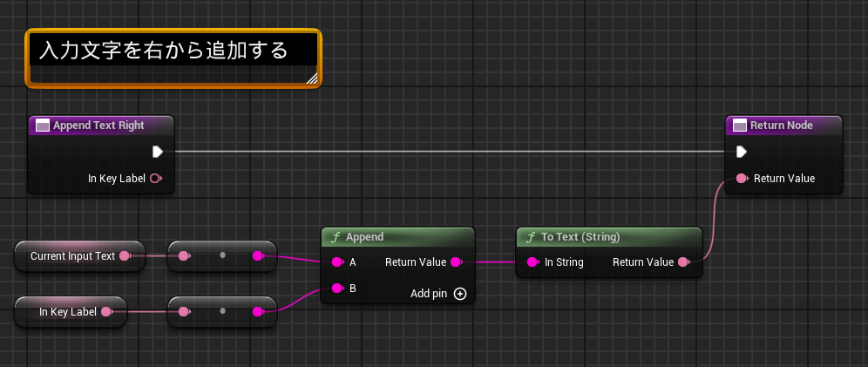
Task: Click the comment box resize handle corner
Action: point(312,78)
